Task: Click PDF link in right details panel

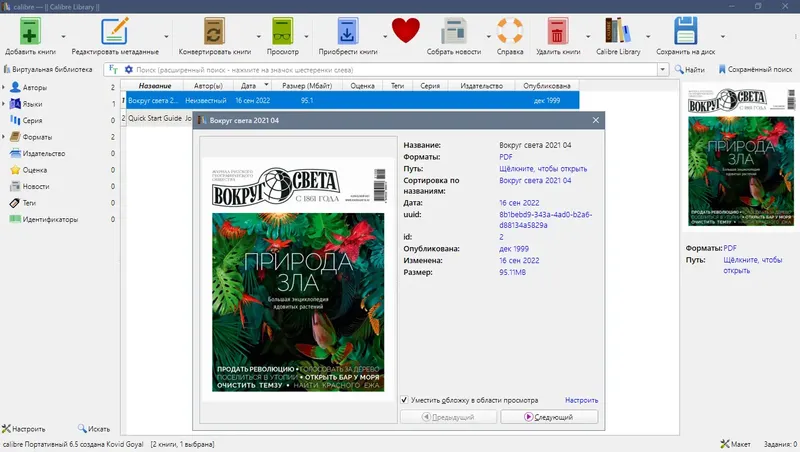Action: (x=730, y=248)
